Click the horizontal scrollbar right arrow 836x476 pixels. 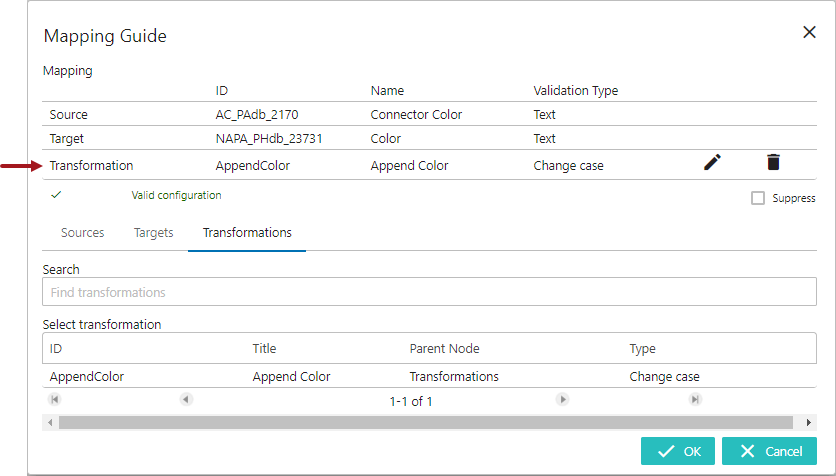pyautogui.click(x=809, y=422)
